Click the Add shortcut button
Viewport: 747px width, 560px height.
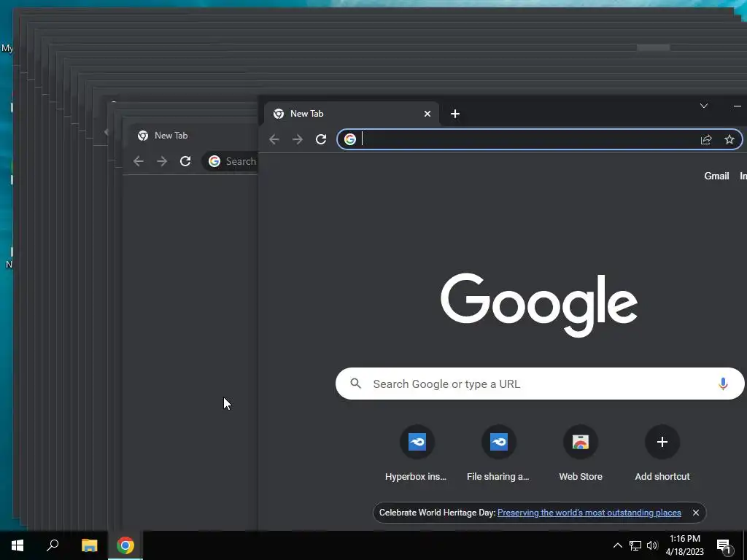click(x=662, y=454)
